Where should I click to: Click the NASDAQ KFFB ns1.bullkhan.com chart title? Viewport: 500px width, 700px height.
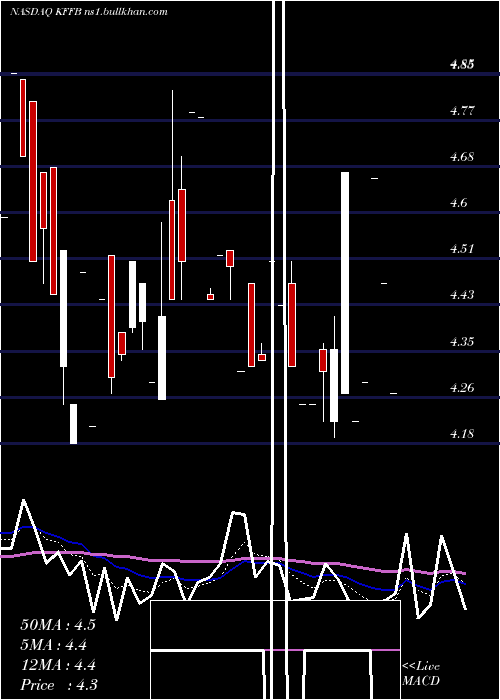click(x=89, y=12)
